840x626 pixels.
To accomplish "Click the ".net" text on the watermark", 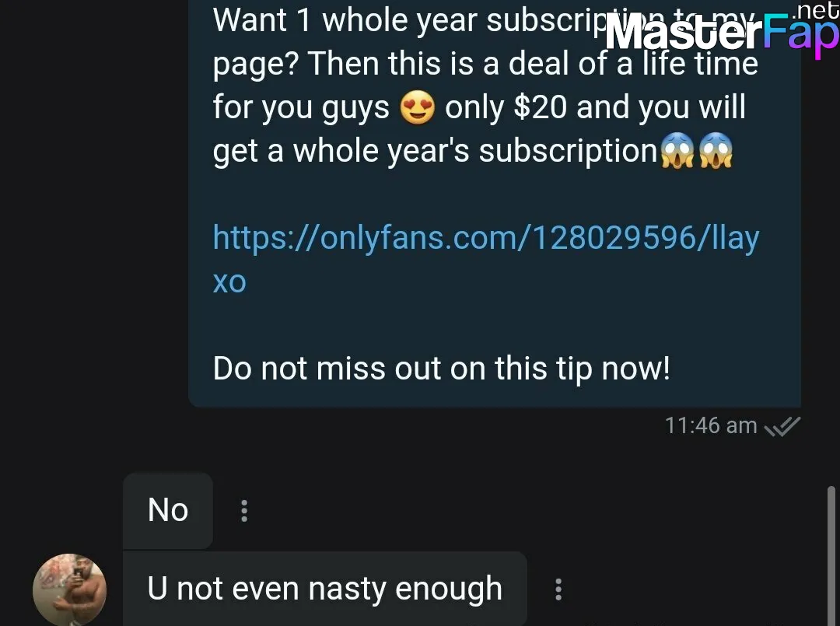I will tap(815, 10).
